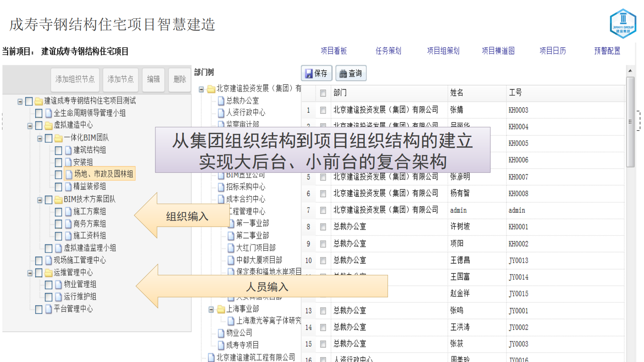This screenshot has height=362, width=644.
Task: Select row 7 checkbox for admin
Action: [323, 210]
